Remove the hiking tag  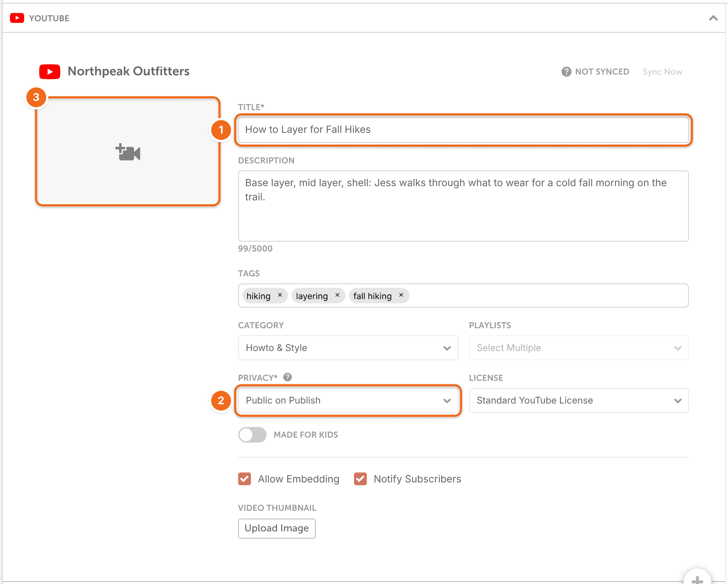point(280,295)
